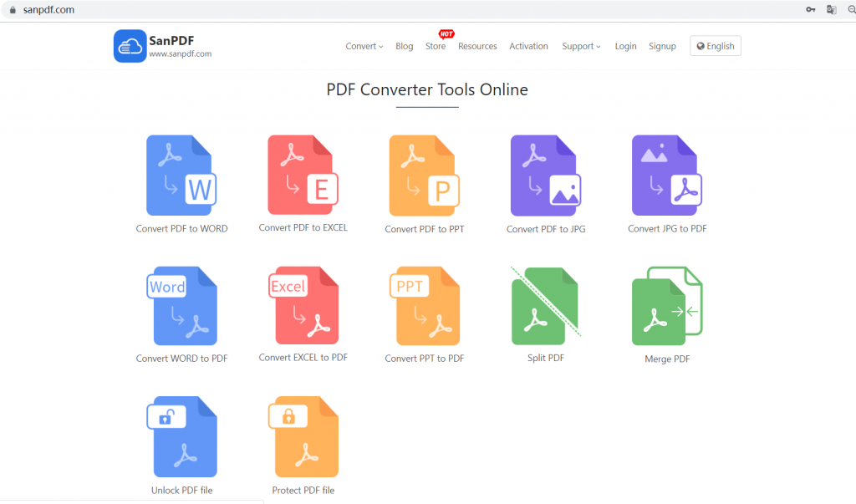Open the Protect PDF file tool
Viewport: 856px width, 504px height.
[x=303, y=436]
